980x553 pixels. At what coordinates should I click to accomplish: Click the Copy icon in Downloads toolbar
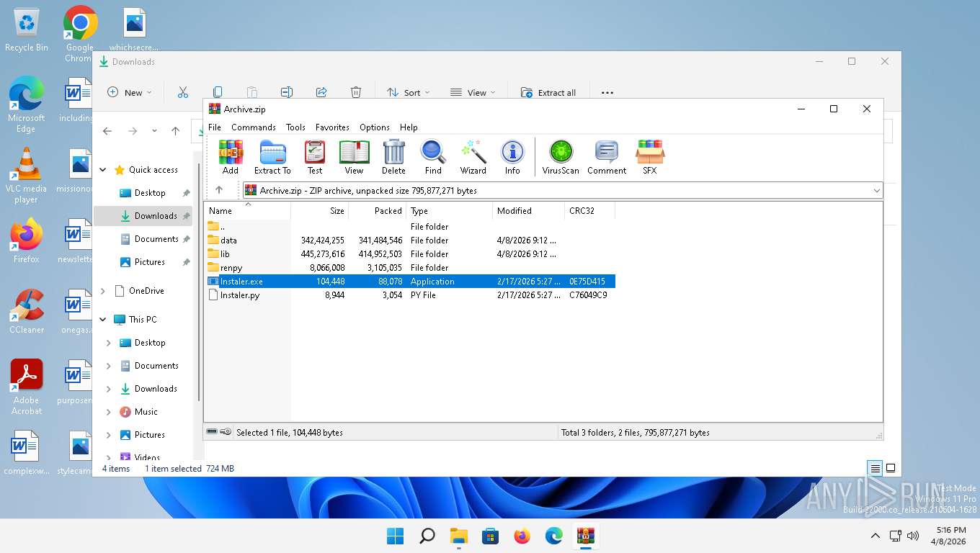coord(218,92)
